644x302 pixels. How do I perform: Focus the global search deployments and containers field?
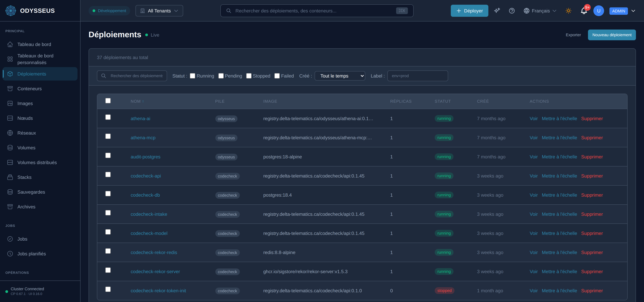[317, 11]
